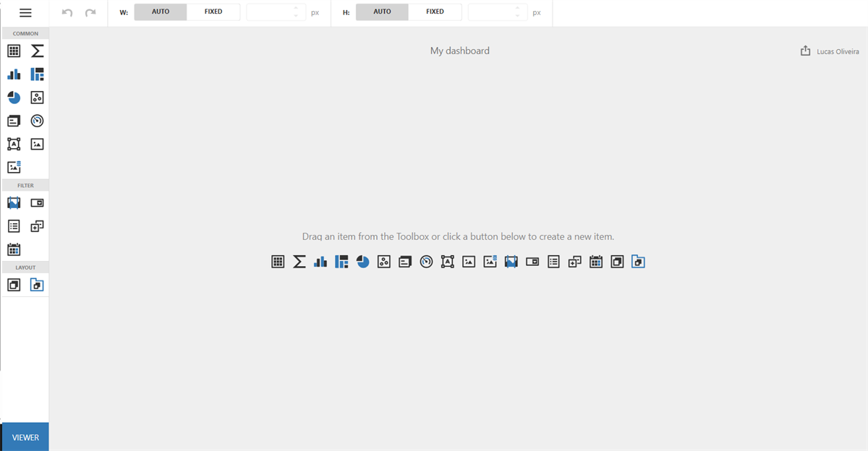Create a Text Box using the center button row

448,262
